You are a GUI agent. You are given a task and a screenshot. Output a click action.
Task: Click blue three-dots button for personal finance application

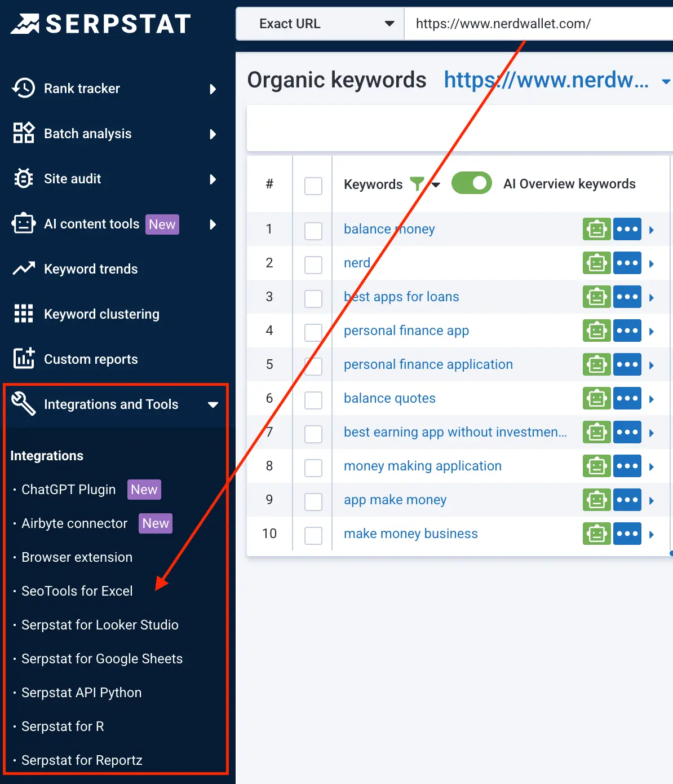627,364
